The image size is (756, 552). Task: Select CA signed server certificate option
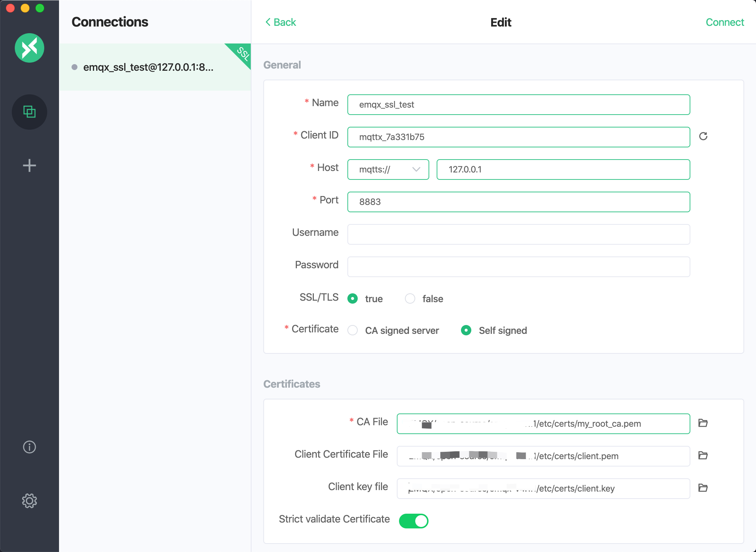(x=353, y=330)
